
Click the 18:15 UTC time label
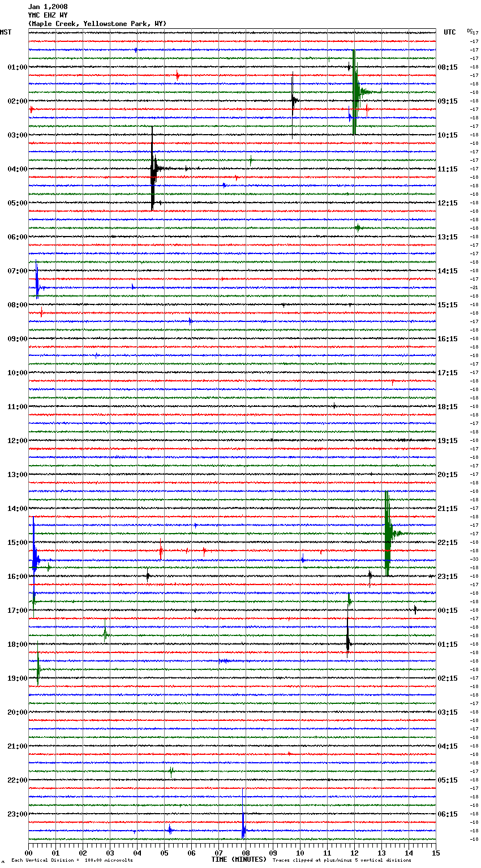pyautogui.click(x=448, y=407)
